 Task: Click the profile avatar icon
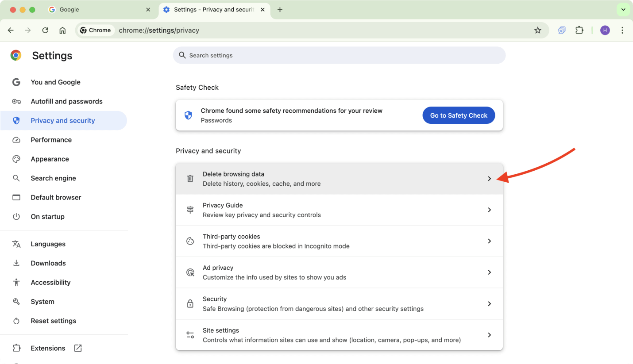tap(605, 31)
